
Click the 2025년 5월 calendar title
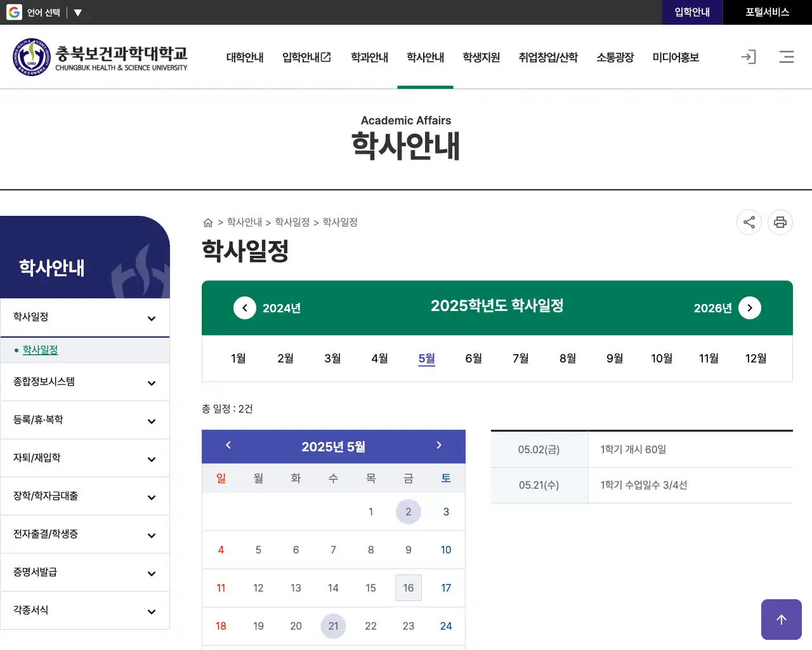tap(334, 447)
